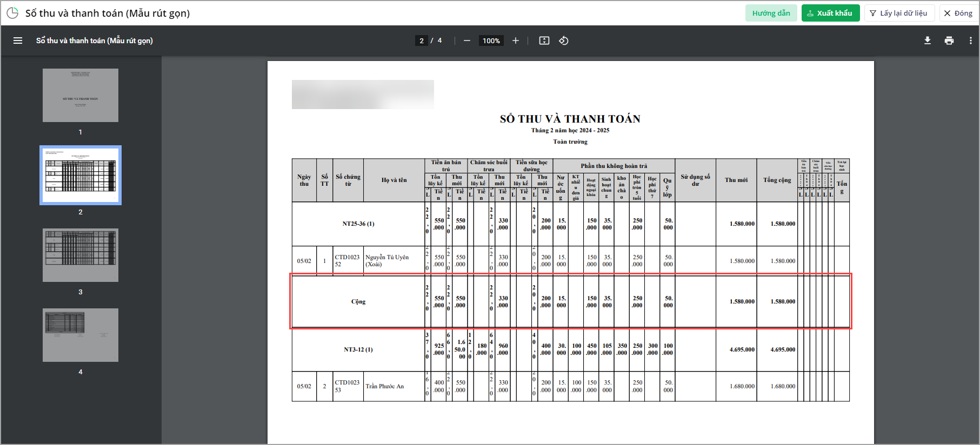Click the Tiền ăn bán trú header
This screenshot has width=980, height=445.
[x=446, y=165]
